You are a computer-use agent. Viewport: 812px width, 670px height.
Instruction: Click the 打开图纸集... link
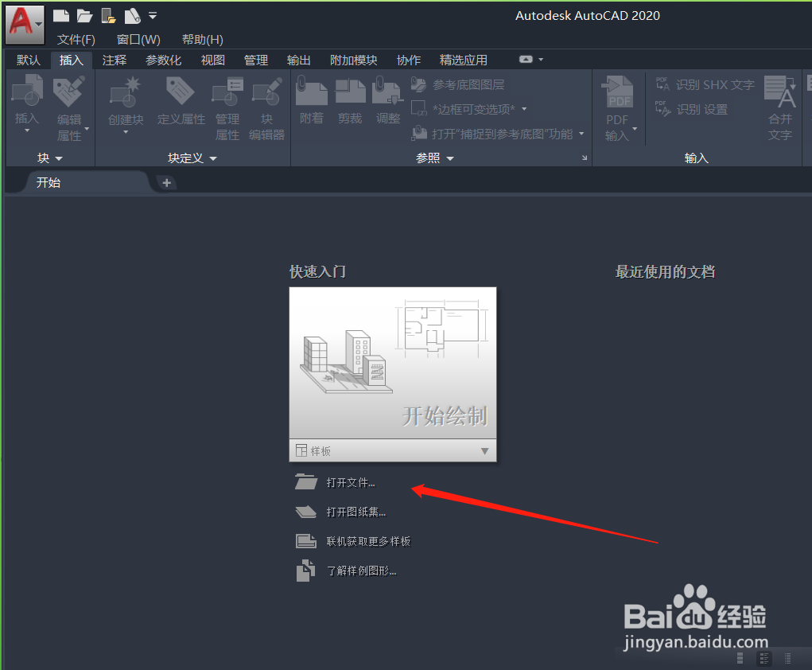(355, 512)
